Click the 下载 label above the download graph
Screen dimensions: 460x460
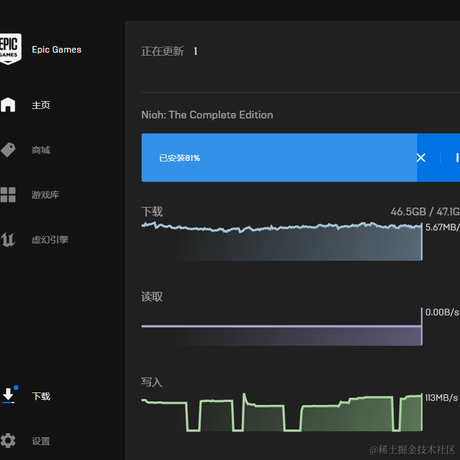point(152,212)
